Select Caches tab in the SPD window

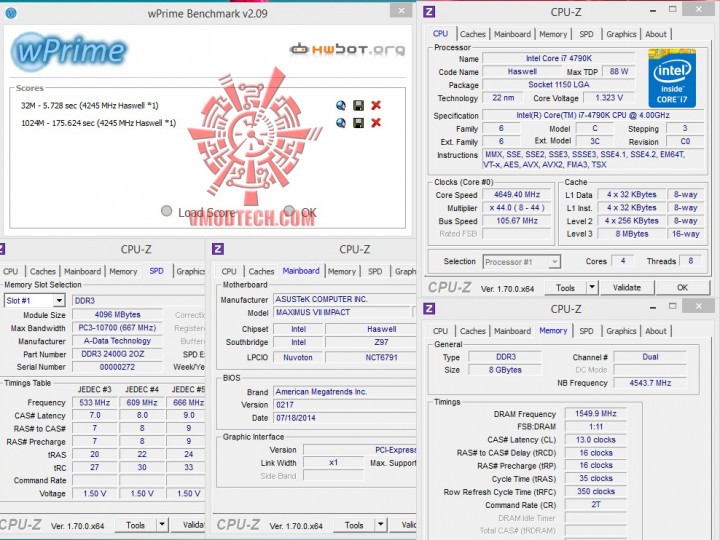pos(43,271)
